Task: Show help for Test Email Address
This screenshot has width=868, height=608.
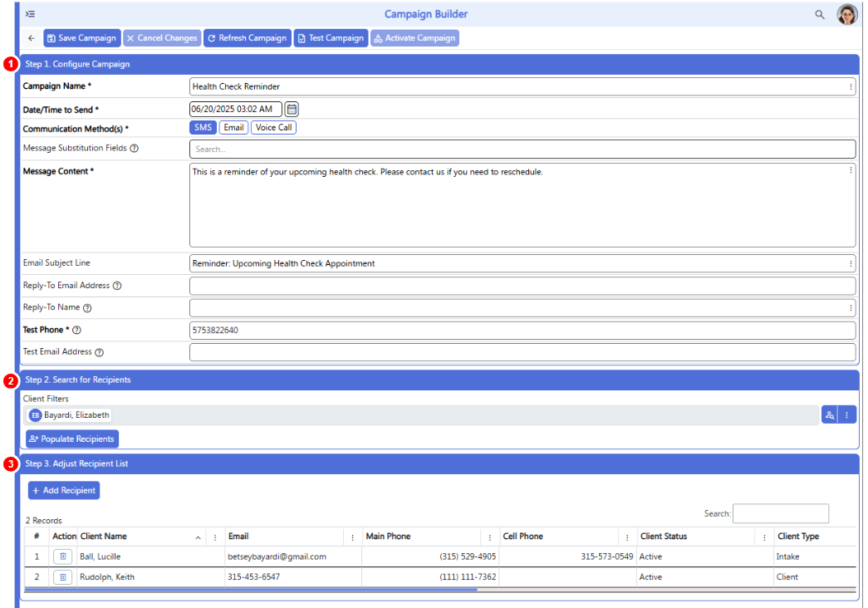Action: [99, 352]
